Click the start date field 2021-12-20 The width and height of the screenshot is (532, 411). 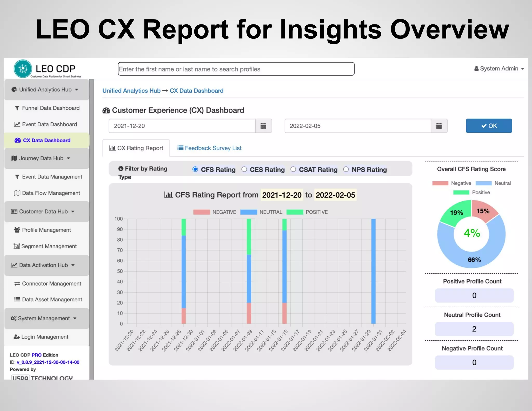click(182, 126)
